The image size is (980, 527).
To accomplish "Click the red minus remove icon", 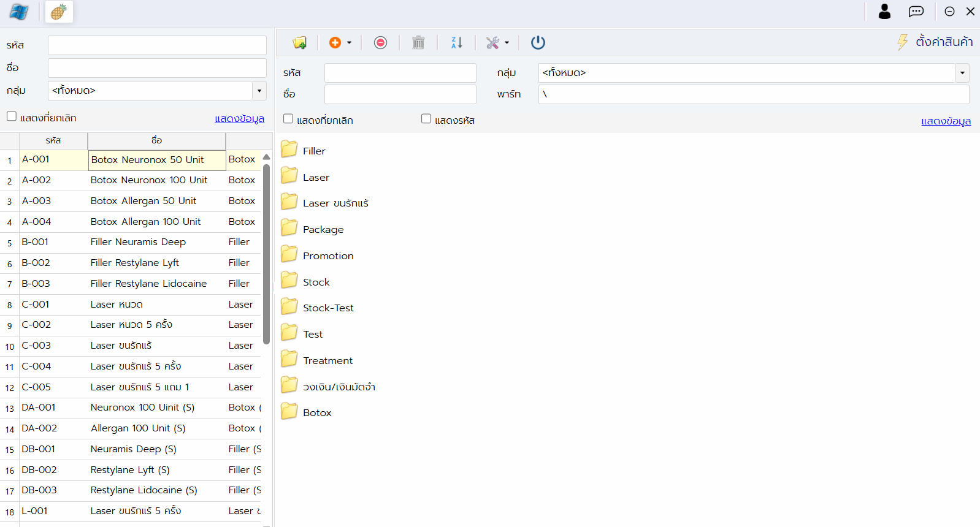I will [380, 42].
